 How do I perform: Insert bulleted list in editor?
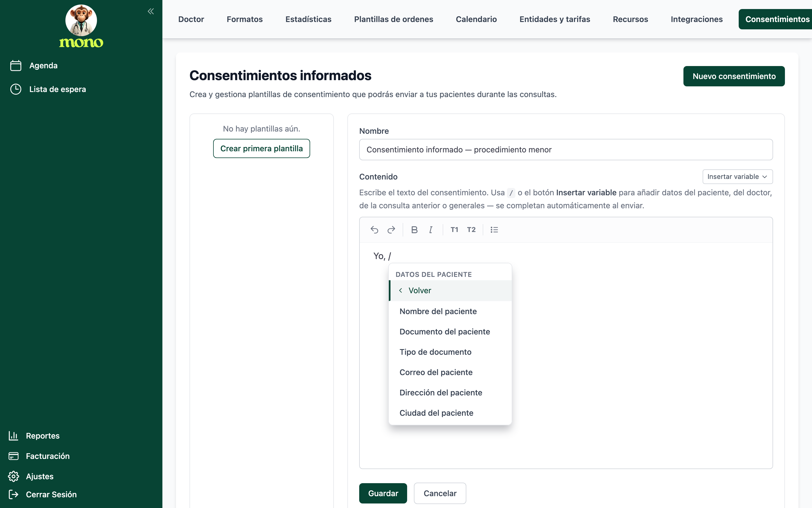(494, 230)
